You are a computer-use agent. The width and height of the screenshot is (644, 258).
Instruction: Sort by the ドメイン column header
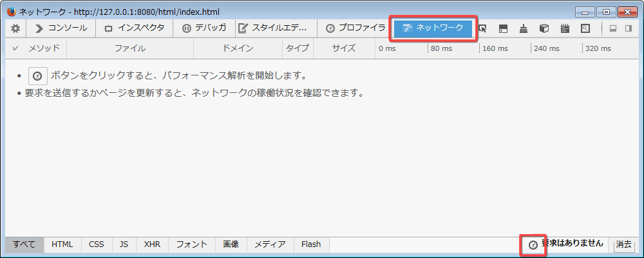pyautogui.click(x=238, y=48)
